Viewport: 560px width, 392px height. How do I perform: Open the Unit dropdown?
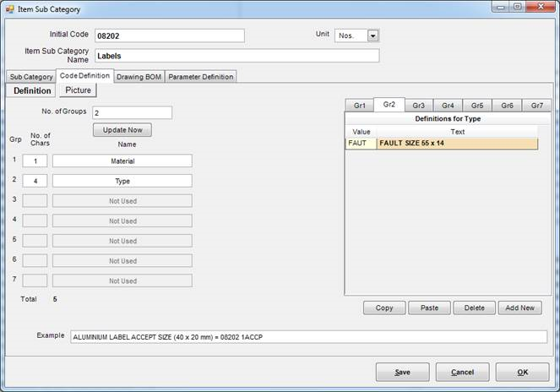372,35
